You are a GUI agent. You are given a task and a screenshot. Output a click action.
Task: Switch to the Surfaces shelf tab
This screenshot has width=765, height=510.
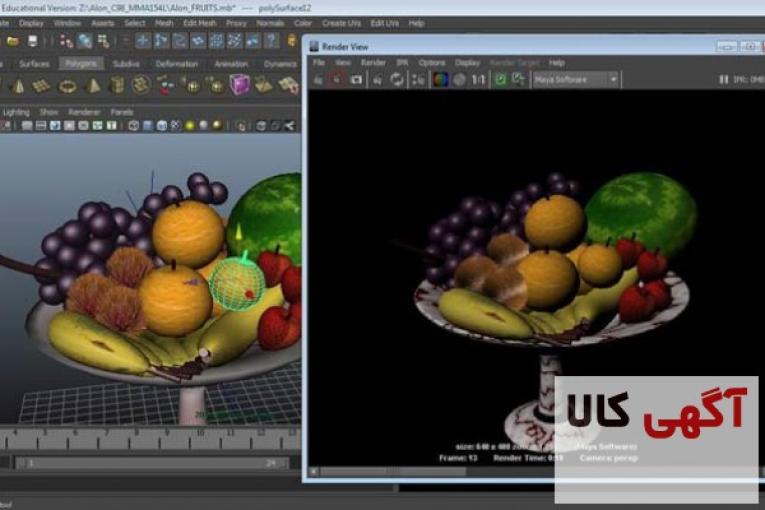click(x=33, y=63)
